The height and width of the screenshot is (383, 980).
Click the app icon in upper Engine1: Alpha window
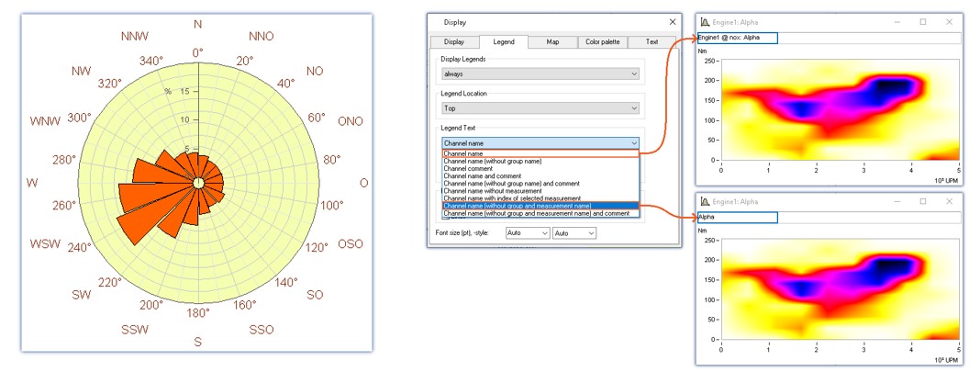[x=704, y=22]
